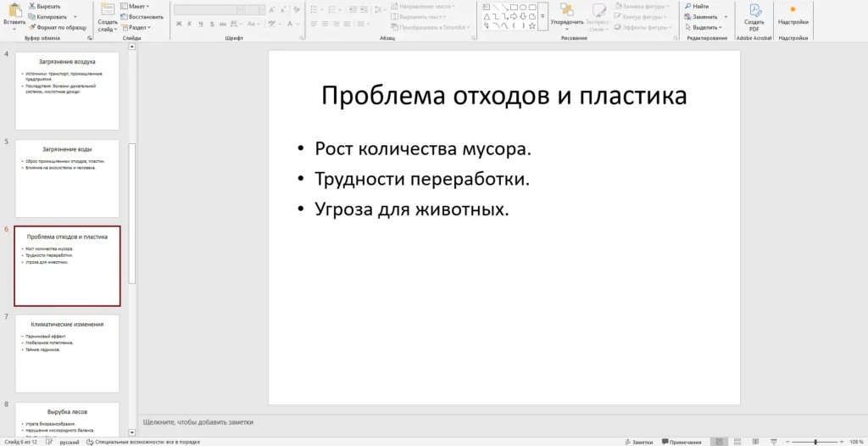Click the increase font size icon
This screenshot has height=446, width=868.
tap(272, 10)
